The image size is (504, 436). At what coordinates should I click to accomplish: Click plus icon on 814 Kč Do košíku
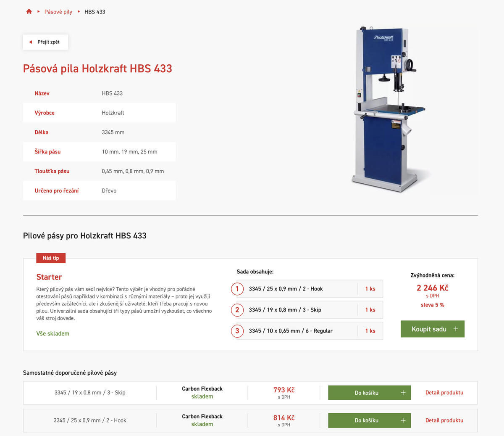click(x=403, y=420)
